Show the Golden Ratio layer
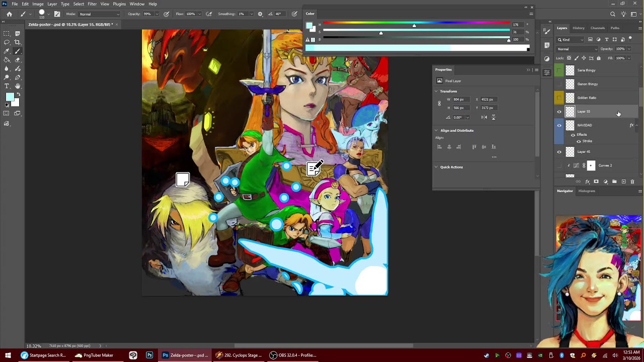The image size is (644, 362). (x=559, y=98)
